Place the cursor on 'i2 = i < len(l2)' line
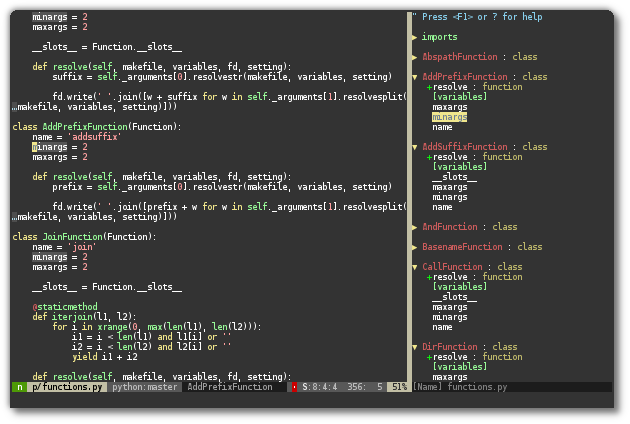The height and width of the screenshot is (424, 630). (152, 347)
